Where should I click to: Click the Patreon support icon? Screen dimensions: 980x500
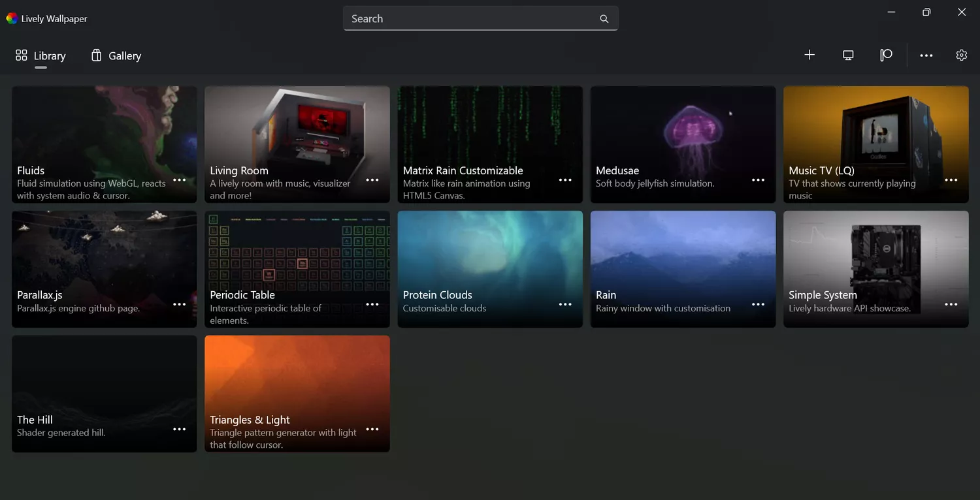pos(886,55)
